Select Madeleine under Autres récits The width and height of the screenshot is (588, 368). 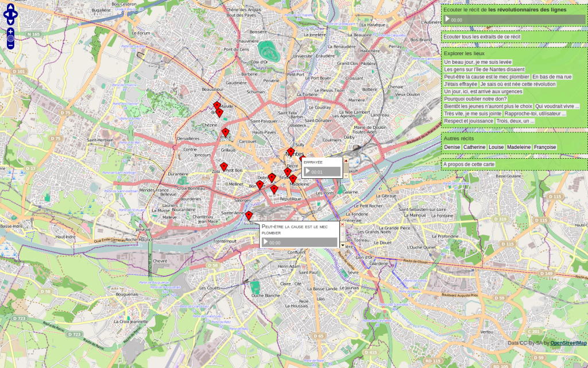(x=519, y=147)
